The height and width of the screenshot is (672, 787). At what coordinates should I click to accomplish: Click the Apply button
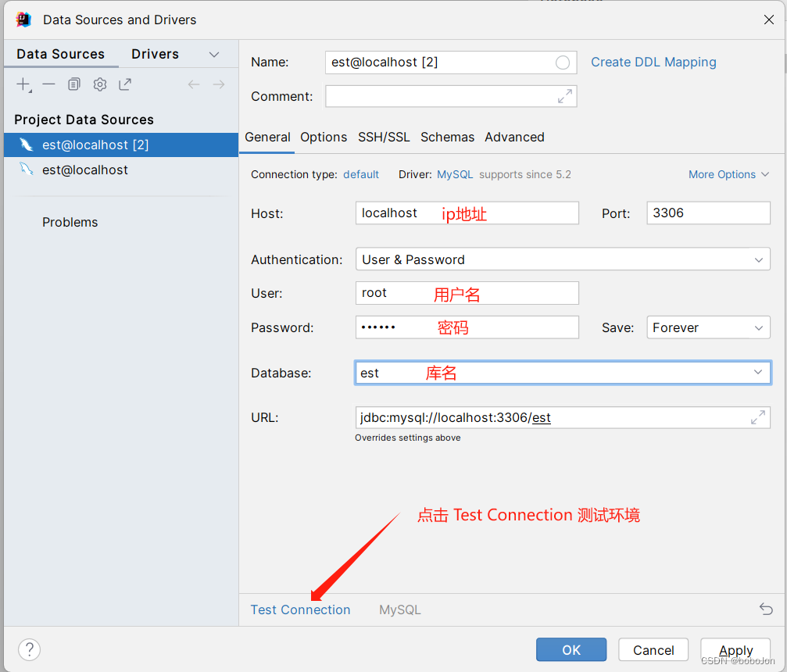(735, 650)
